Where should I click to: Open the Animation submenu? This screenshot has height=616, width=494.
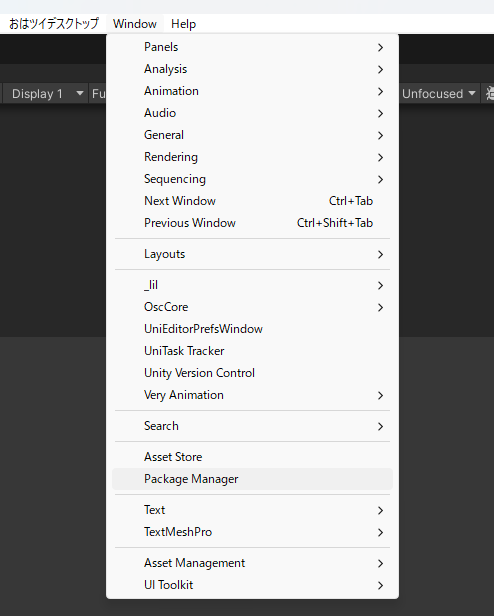click(252, 91)
